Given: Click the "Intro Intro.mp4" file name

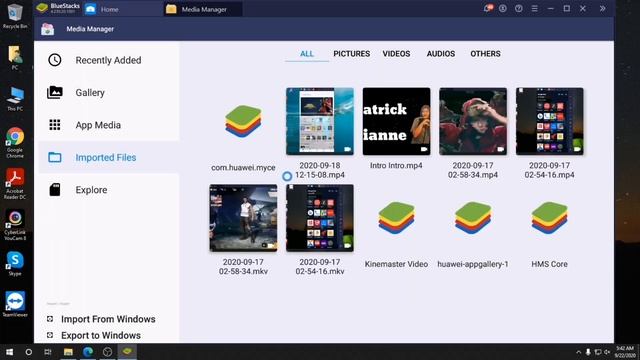Looking at the screenshot, I should click(x=396, y=165).
